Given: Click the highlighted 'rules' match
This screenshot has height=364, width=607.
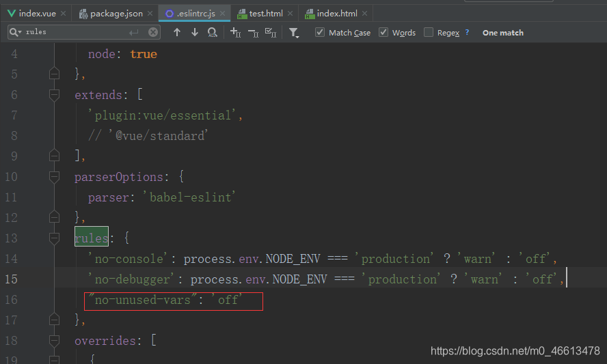Looking at the screenshot, I should [92, 237].
